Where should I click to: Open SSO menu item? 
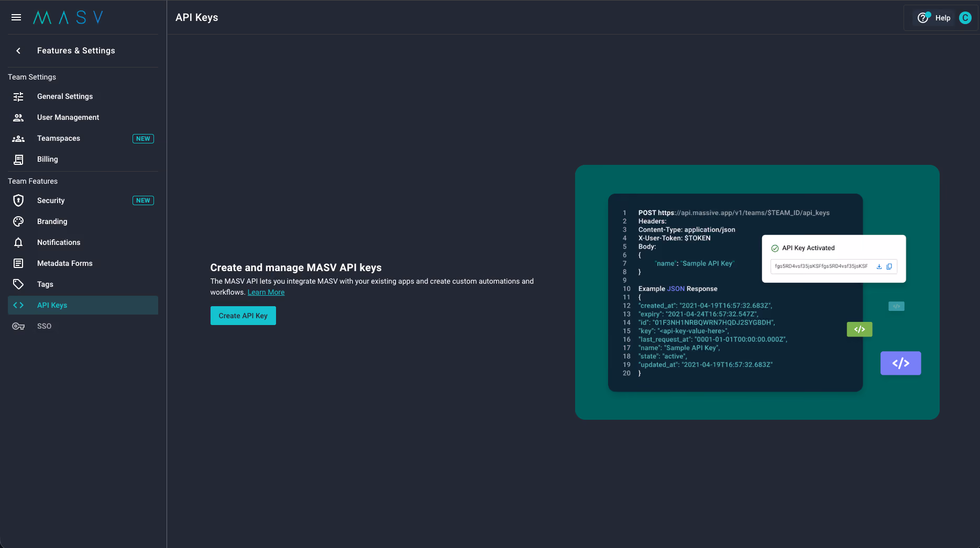83,326
